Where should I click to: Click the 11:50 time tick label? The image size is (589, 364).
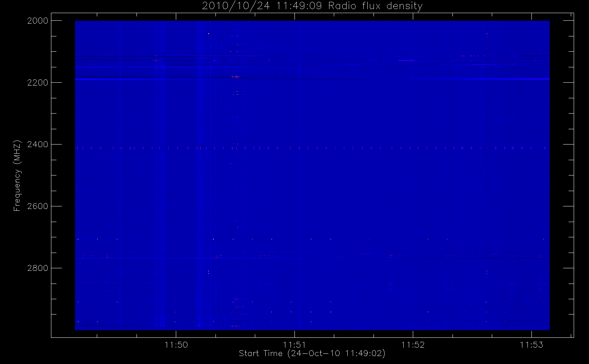176,345
